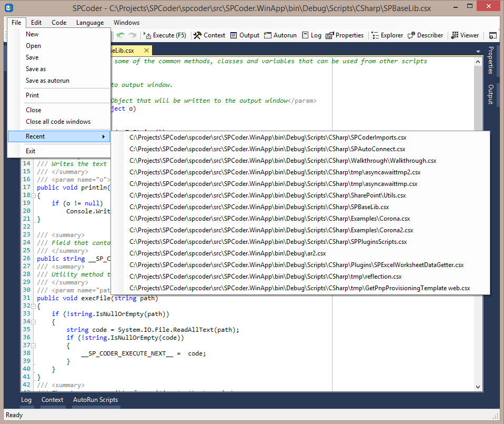Open the Windows menu
Screen dimensions: 504x424
[126, 23]
